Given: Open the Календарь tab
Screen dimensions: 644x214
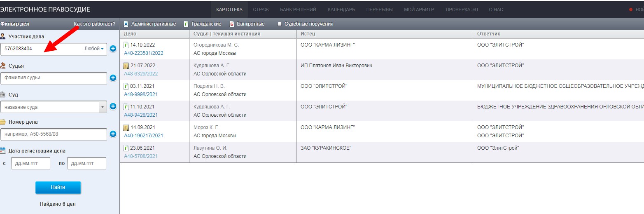Looking at the screenshot, I should click(x=341, y=9).
